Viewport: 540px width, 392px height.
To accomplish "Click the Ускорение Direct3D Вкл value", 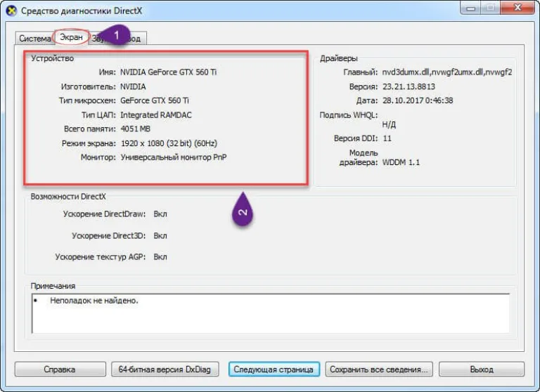I will coord(160,236).
